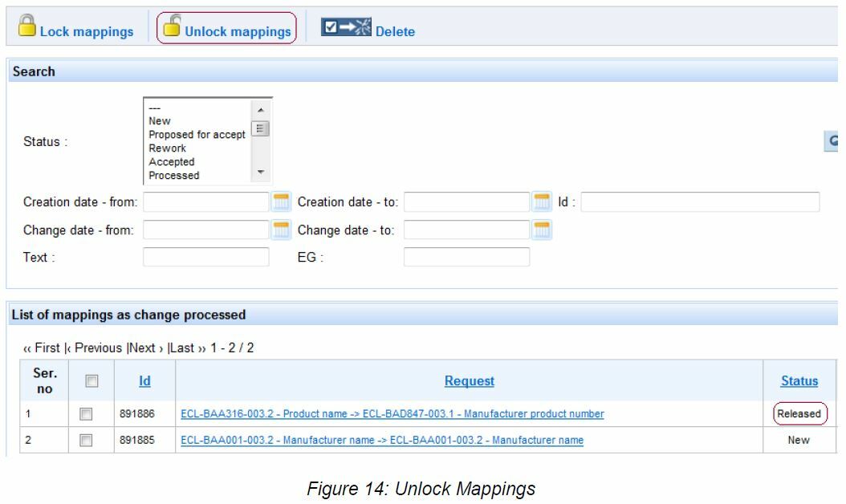Open calendar for Creation date - to
The image size is (846, 504).
point(542,202)
